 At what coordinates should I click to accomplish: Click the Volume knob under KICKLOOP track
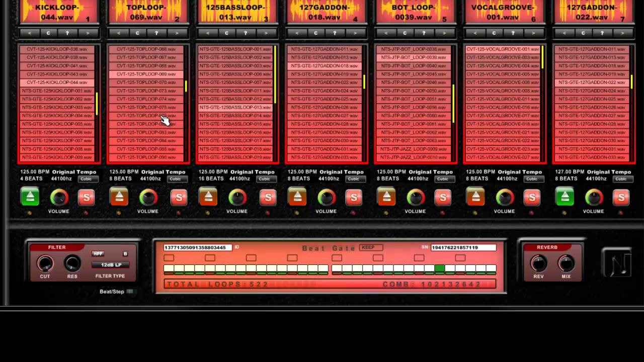59,198
